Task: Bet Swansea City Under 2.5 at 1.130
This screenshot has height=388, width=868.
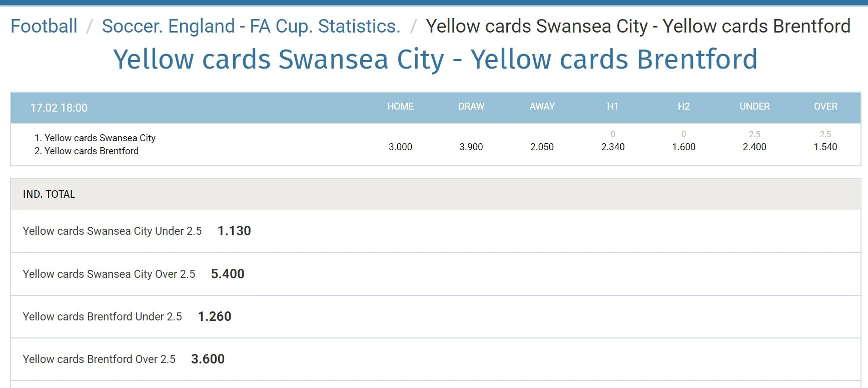Action: (234, 231)
